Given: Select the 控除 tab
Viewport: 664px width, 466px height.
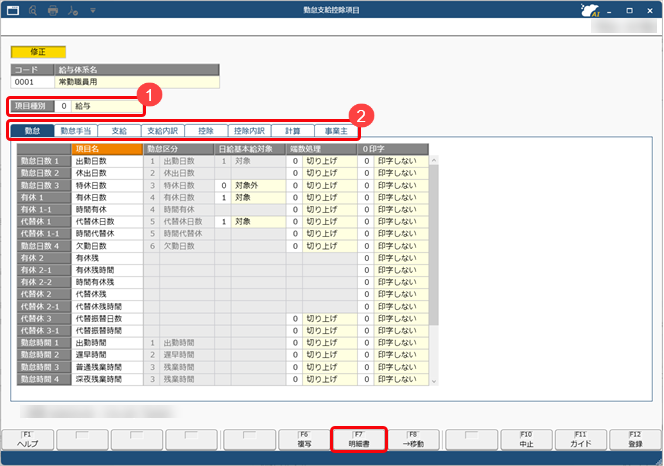Looking at the screenshot, I should click(205, 131).
